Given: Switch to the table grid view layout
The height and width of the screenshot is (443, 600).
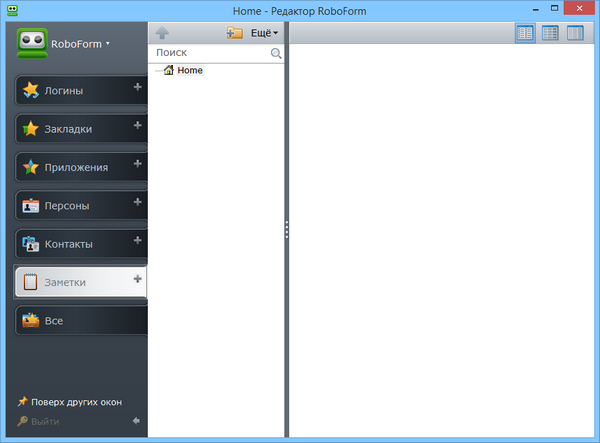Looking at the screenshot, I should pos(550,33).
